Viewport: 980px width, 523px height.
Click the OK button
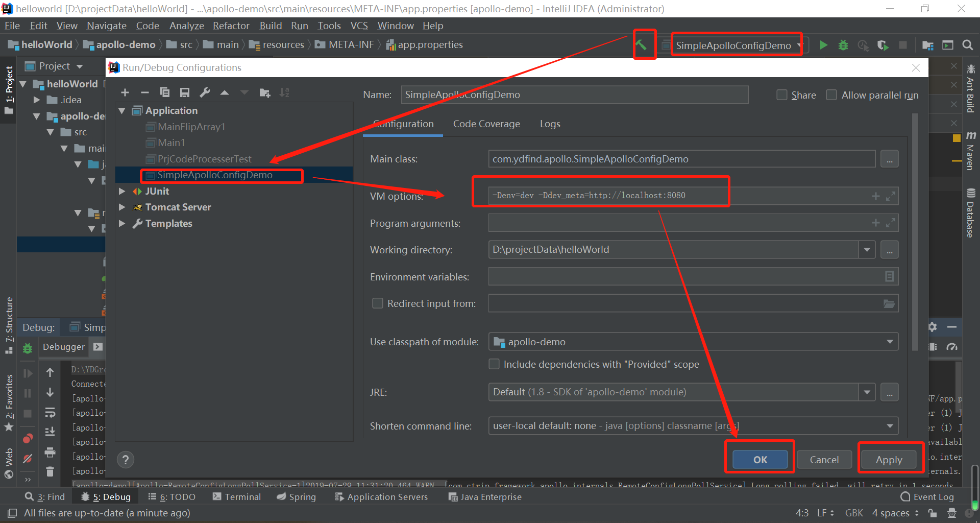760,460
